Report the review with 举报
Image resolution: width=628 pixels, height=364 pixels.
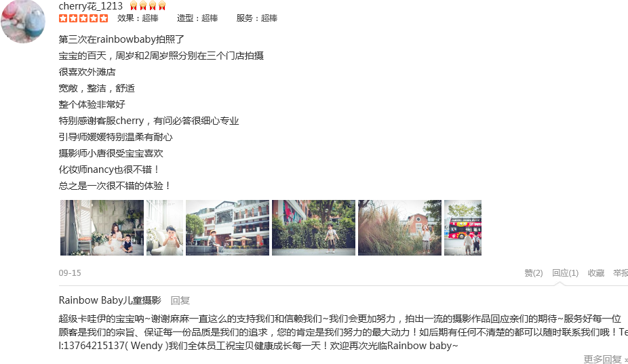621,273
